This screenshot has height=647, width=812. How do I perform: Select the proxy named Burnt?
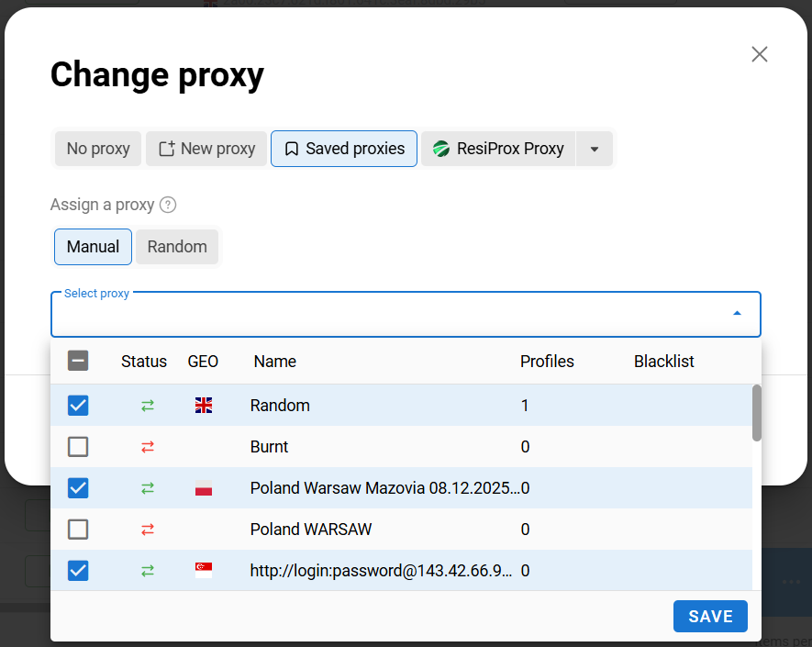tap(269, 447)
